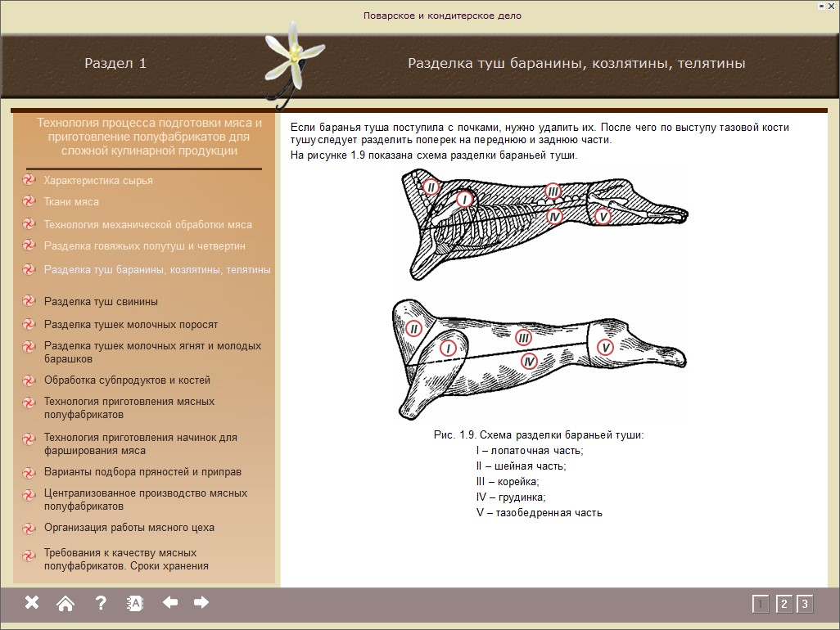Open Обработка субпродуктов и костей topic
Screen dimensions: 840x630
[x=127, y=380]
